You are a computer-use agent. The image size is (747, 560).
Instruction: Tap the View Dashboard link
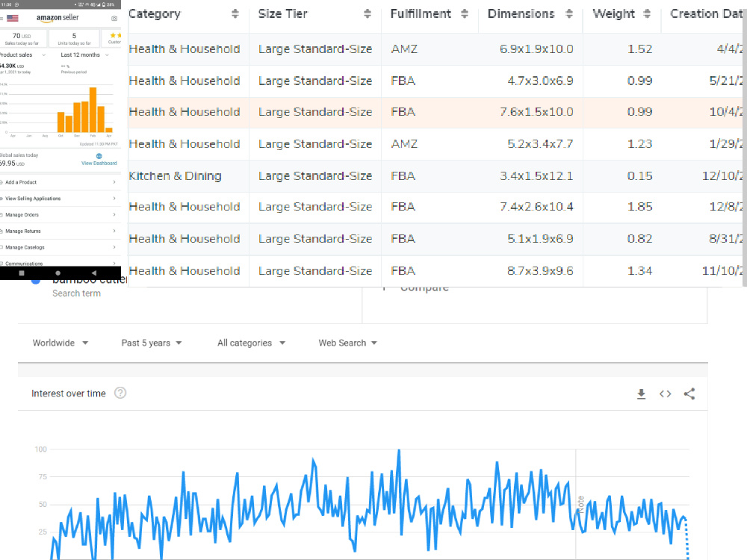[99, 164]
